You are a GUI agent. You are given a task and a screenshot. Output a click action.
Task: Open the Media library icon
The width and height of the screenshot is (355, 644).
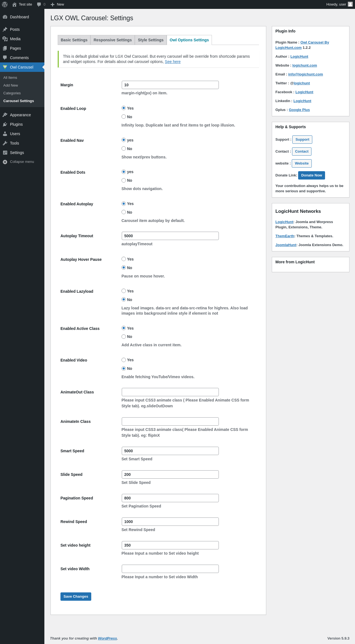(5, 39)
